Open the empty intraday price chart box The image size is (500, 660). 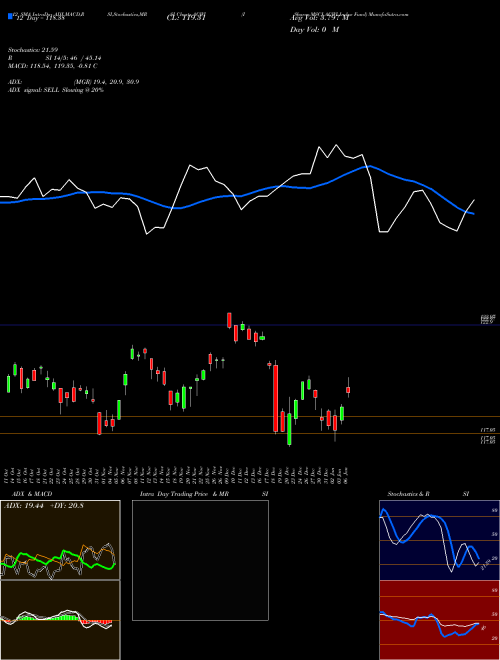click(x=200, y=560)
